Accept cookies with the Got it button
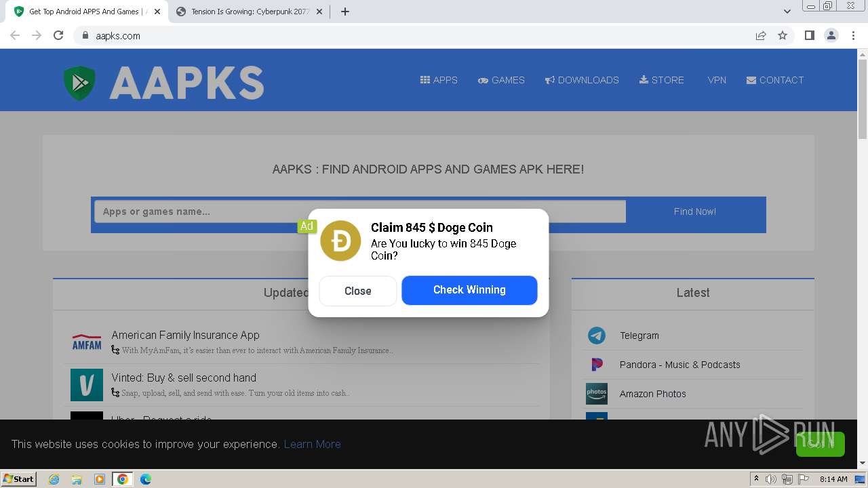This screenshot has width=868, height=488. 821,444
